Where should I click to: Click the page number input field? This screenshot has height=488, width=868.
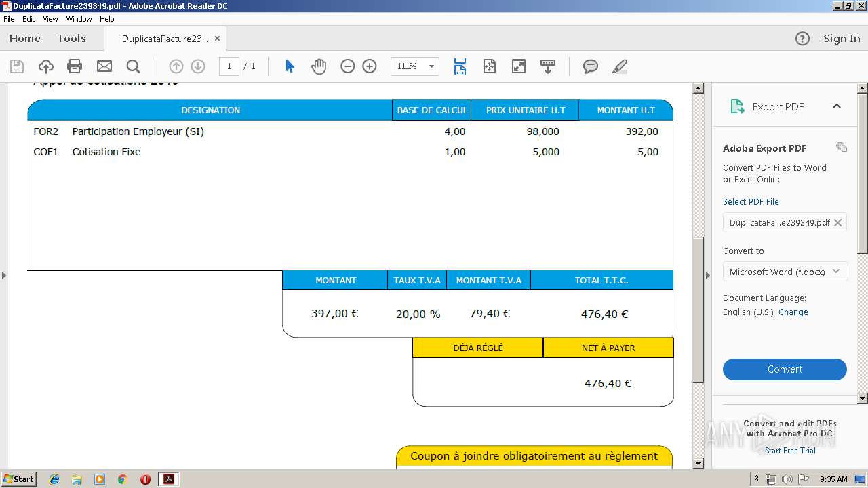[x=229, y=66]
